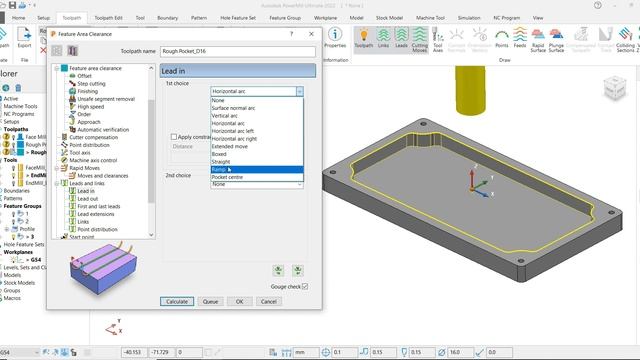Toggle Cutting Moves draw icon
This screenshot has height=360, width=640.
point(420,40)
